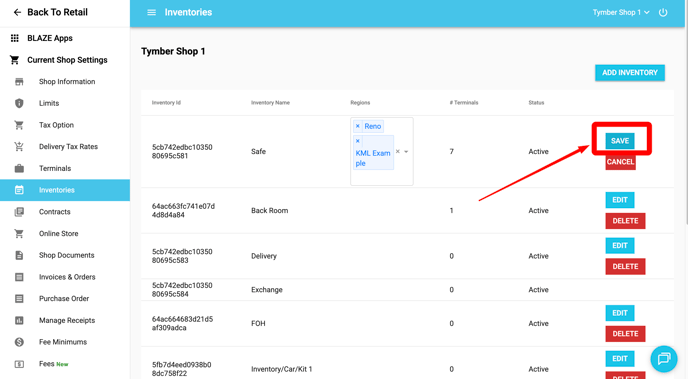
Task: Edit the Delivery inventory
Action: (620, 246)
